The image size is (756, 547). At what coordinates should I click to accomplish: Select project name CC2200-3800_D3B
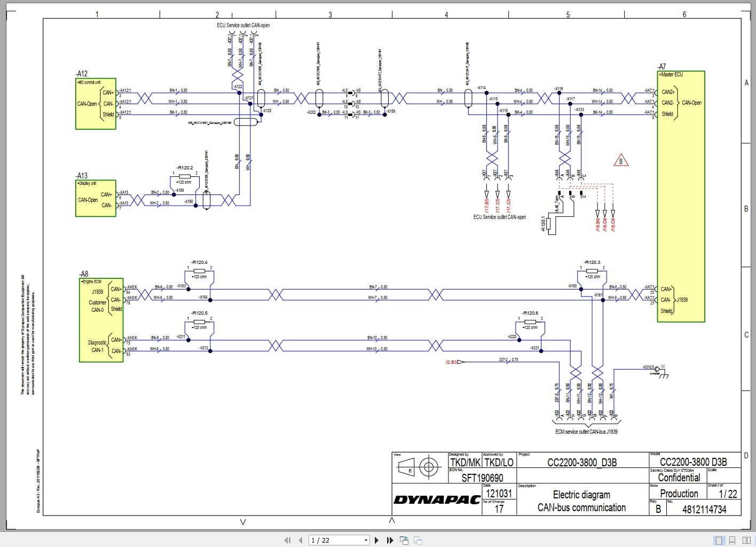582,463
